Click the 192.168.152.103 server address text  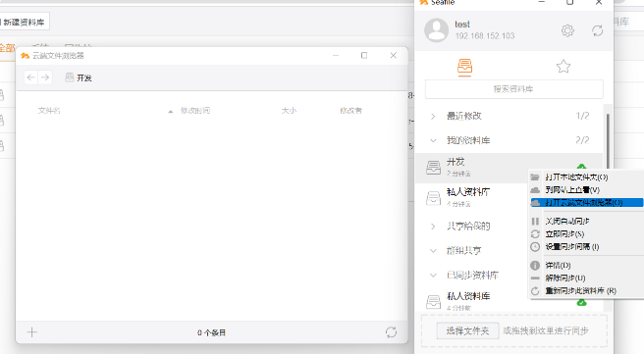coord(485,36)
